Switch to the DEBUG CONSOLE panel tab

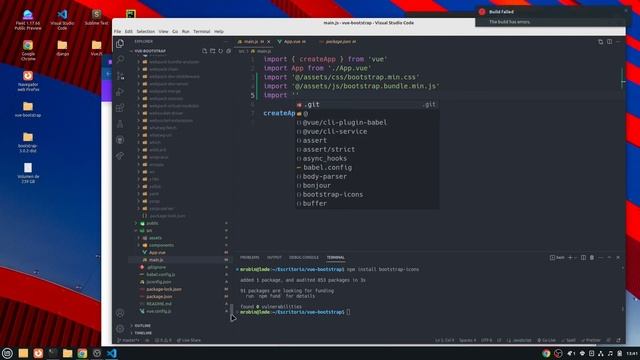pos(304,258)
